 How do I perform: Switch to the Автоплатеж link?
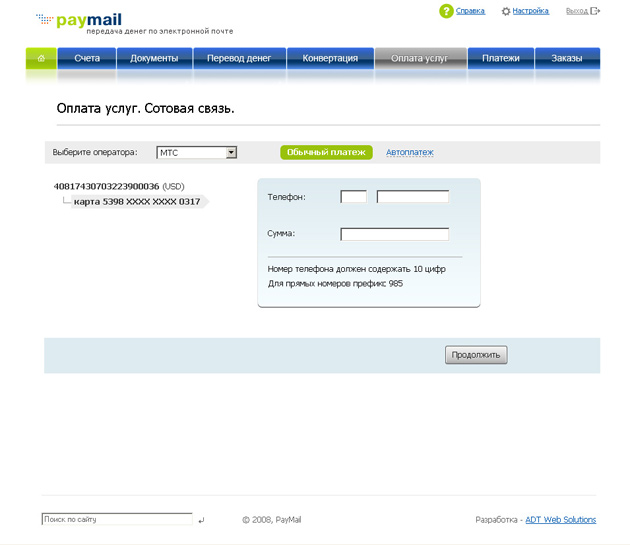pos(410,152)
